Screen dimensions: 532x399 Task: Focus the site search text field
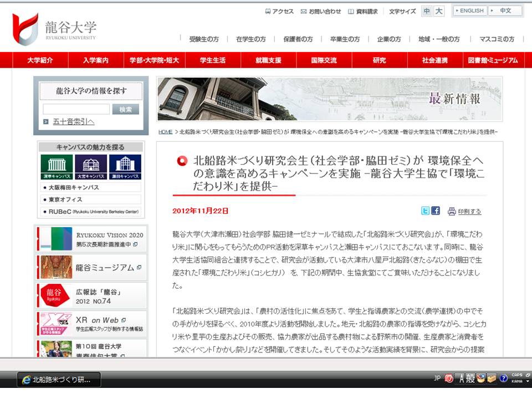(76, 109)
